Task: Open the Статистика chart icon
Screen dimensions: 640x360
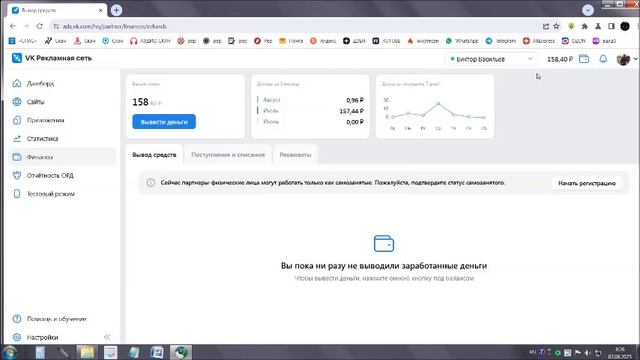Action: (17, 138)
